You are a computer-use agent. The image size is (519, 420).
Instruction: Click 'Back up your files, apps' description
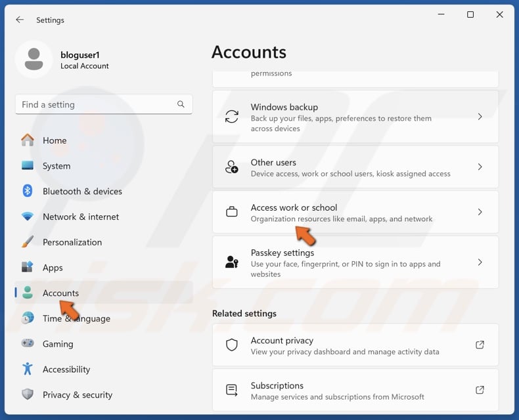(x=341, y=123)
